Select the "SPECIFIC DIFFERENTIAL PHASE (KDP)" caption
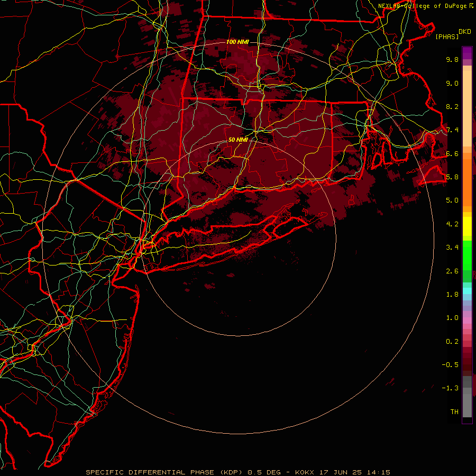This screenshot has height=476, width=476. pyautogui.click(x=166, y=472)
